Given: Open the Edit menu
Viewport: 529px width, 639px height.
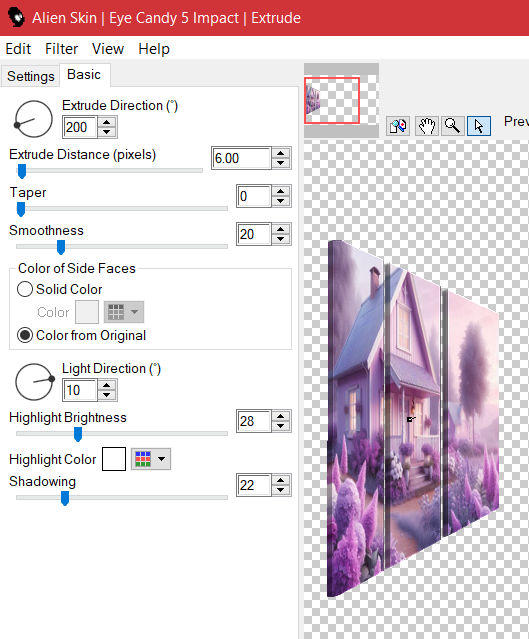Looking at the screenshot, I should tap(18, 49).
